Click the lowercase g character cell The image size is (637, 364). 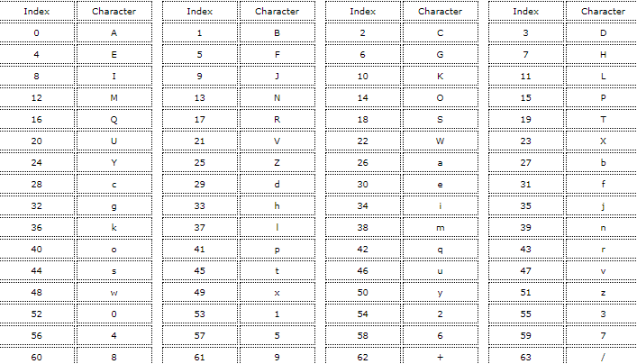[x=114, y=205]
